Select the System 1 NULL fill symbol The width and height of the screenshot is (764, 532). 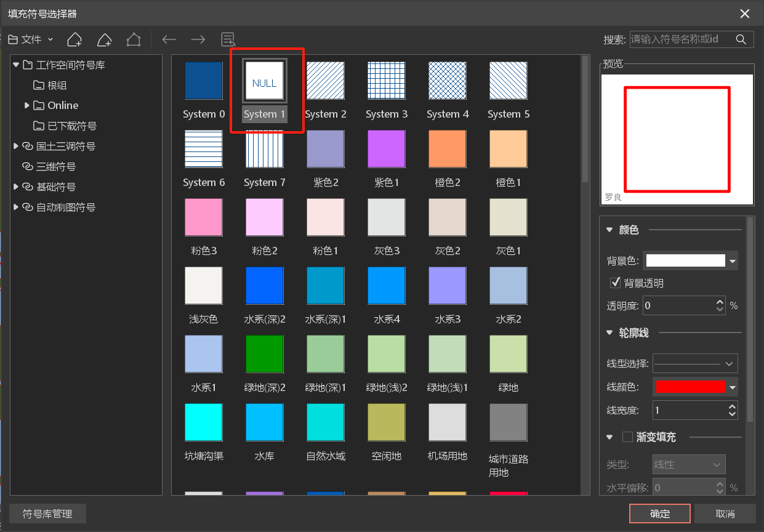tap(265, 81)
